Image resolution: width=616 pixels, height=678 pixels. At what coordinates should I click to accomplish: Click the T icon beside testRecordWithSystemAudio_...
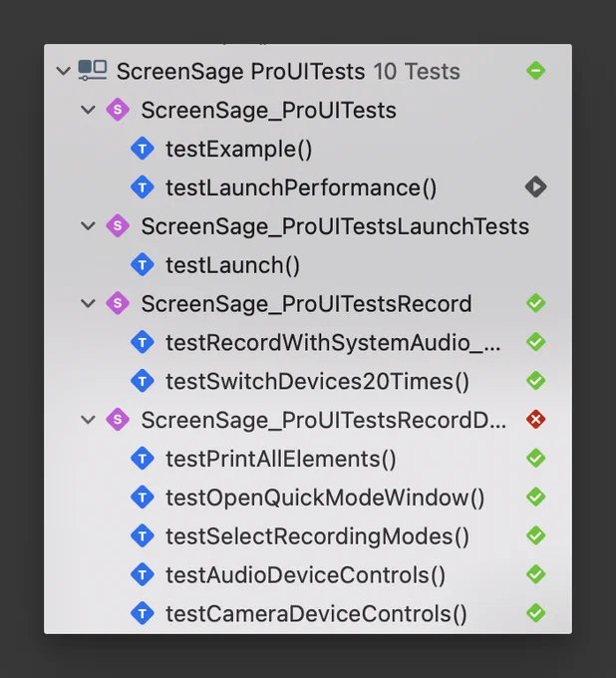tap(143, 342)
